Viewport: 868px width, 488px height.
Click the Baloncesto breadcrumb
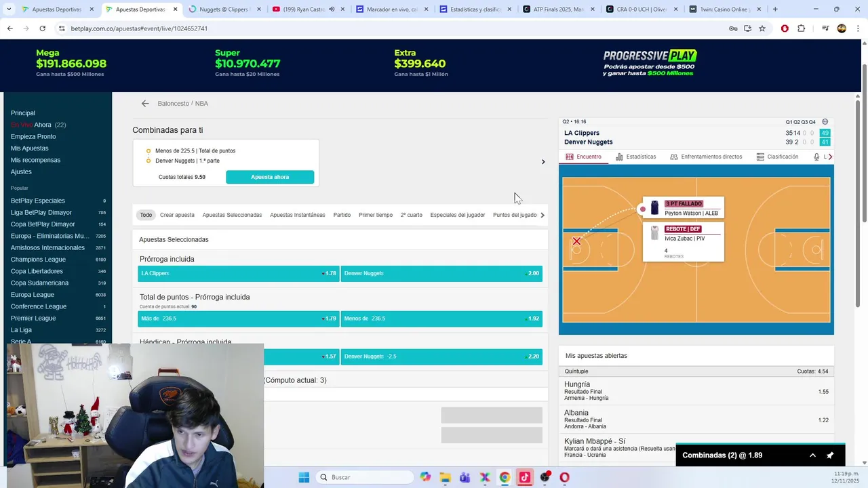click(x=173, y=104)
